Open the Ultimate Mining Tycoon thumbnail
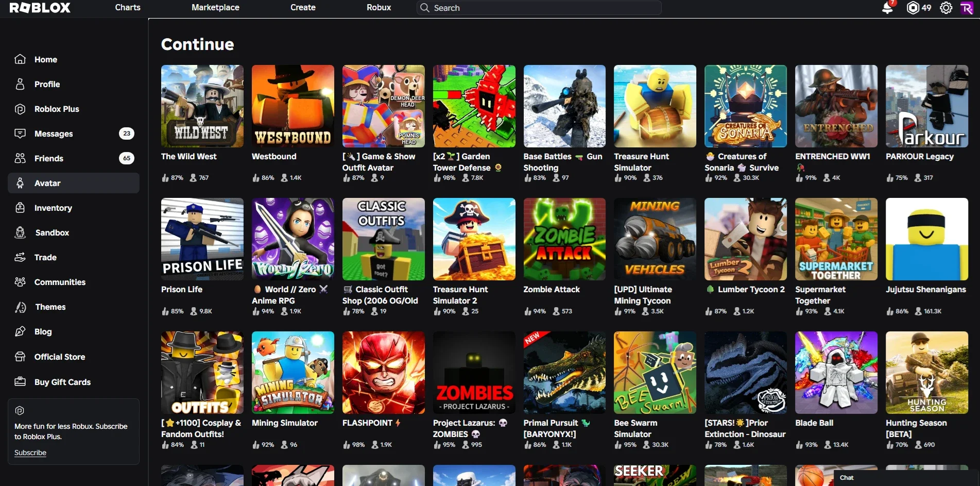The image size is (980, 486). [x=655, y=239]
